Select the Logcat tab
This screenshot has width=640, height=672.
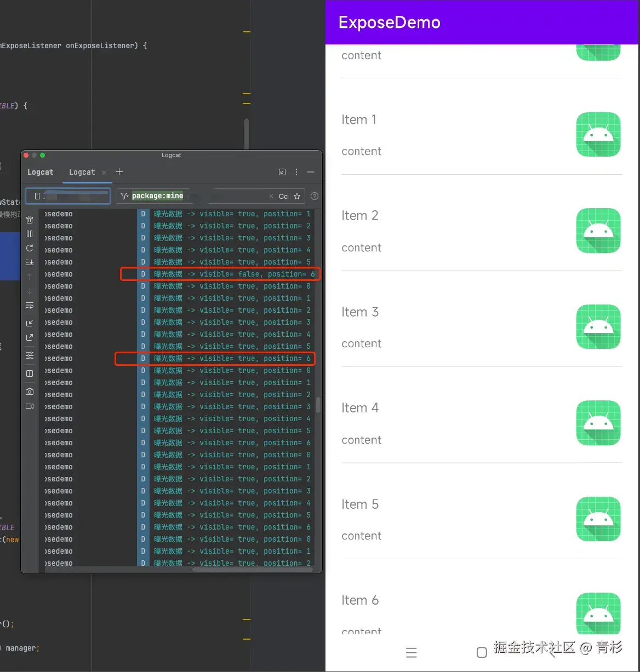[x=82, y=172]
